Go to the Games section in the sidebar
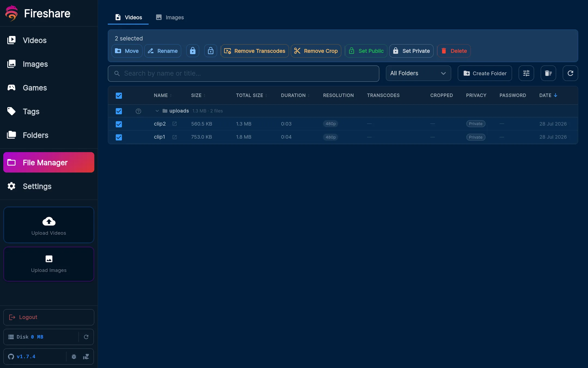Viewport: 588px width, 368px height. pyautogui.click(x=49, y=88)
